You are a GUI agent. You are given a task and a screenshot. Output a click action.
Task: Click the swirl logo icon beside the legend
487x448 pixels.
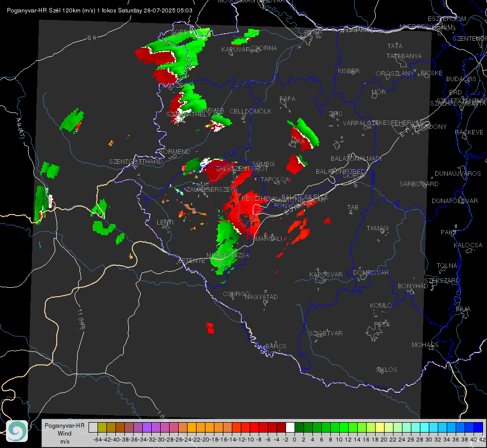coord(17,431)
